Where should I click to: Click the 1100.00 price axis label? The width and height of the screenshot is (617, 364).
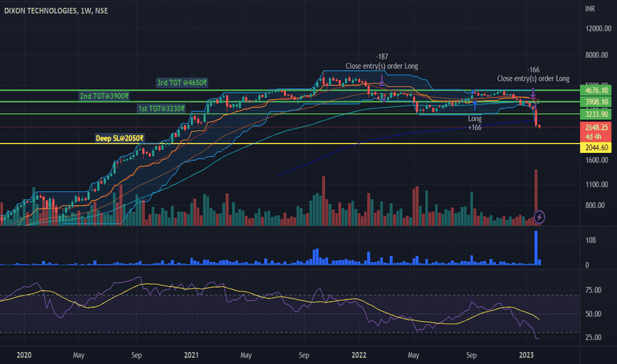[x=596, y=185]
